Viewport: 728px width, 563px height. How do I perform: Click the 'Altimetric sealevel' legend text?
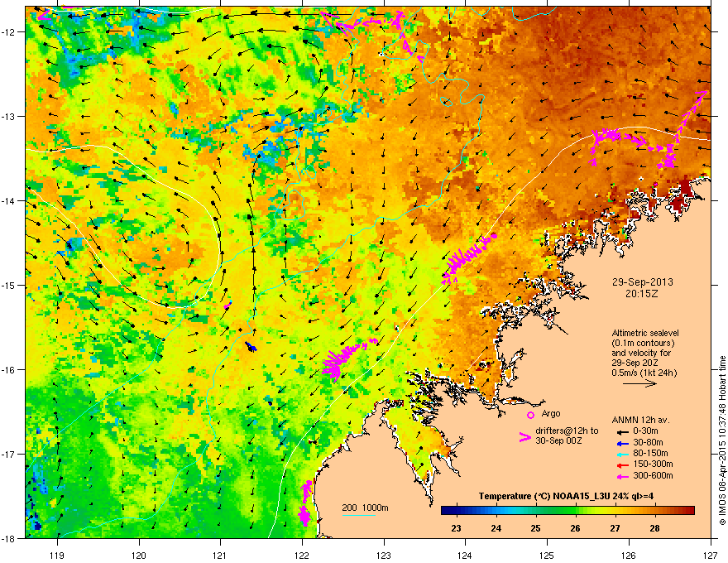tap(645, 333)
